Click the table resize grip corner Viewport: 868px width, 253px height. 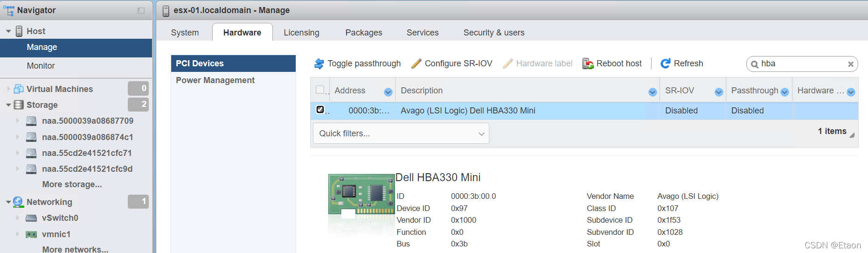tap(852, 135)
